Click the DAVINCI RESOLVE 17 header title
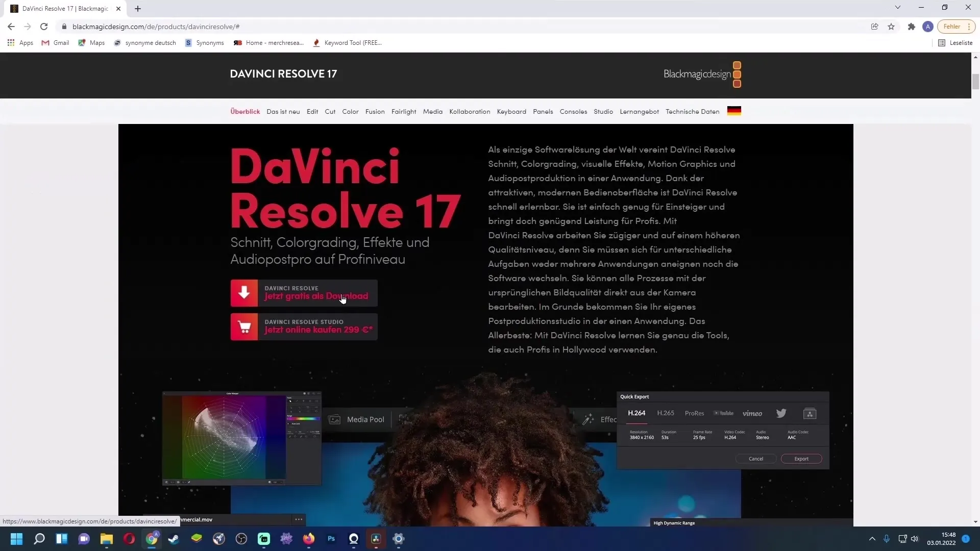Image resolution: width=980 pixels, height=551 pixels. coord(283,74)
